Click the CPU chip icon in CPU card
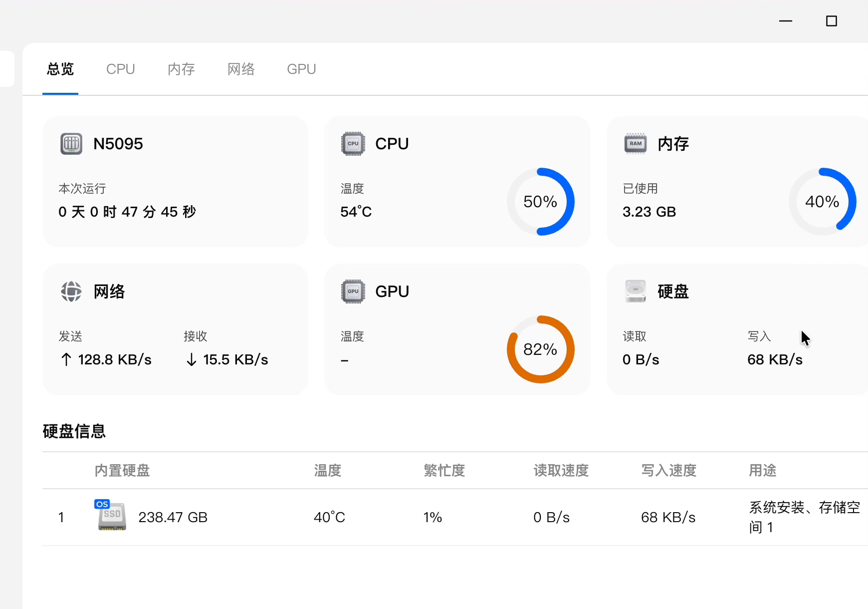This screenshot has height=609, width=868. (353, 144)
